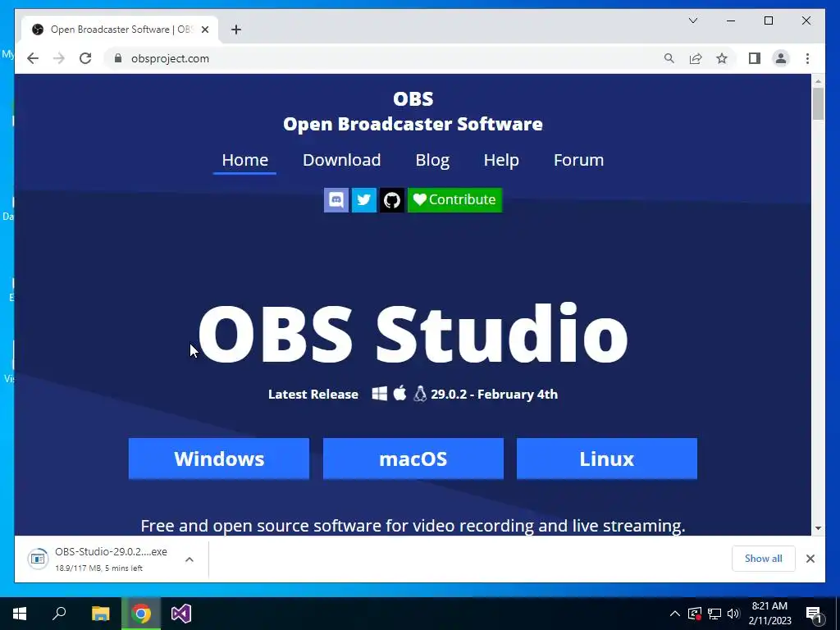Click the Chrome taskbar icon
This screenshot has width=840, height=630.
click(x=141, y=614)
